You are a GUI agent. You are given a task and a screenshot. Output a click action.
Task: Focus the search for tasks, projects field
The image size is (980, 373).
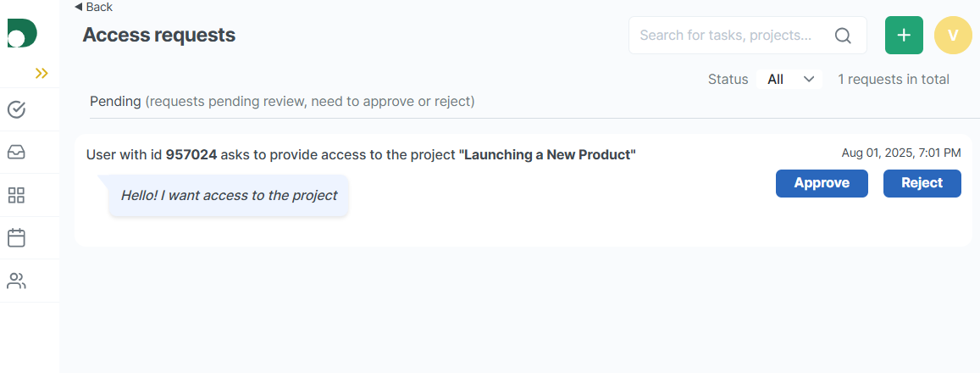pyautogui.click(x=728, y=36)
